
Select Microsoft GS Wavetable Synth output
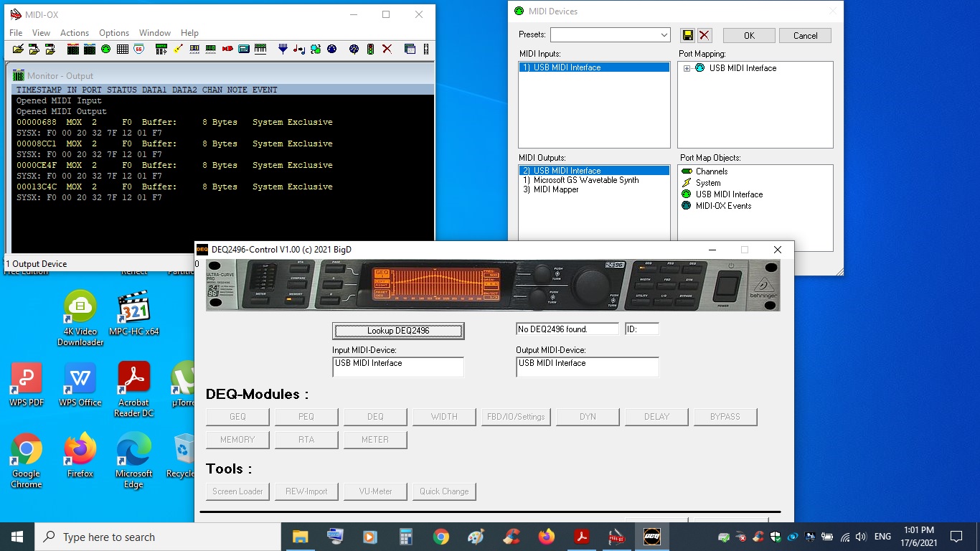594,180
